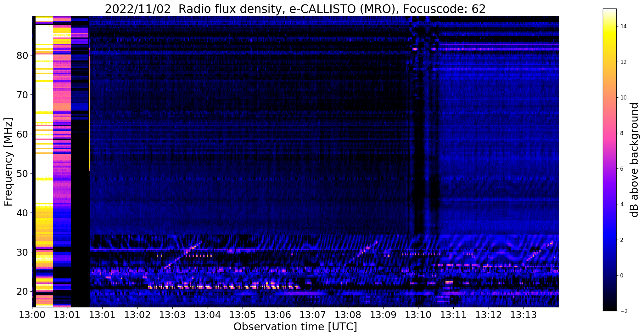Click the 40 MHz frequency tick label

coord(22,213)
